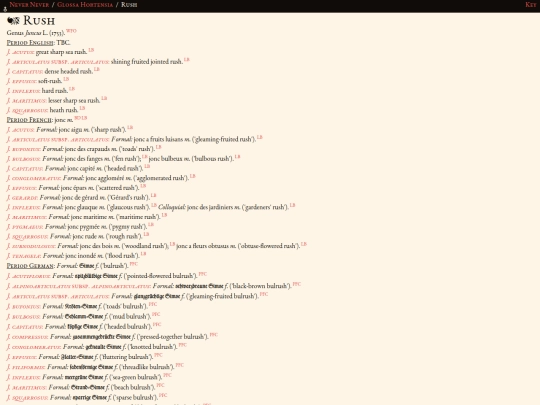Open LB citation after 'bulbous rush'
540x405 pixels.
[238, 157]
